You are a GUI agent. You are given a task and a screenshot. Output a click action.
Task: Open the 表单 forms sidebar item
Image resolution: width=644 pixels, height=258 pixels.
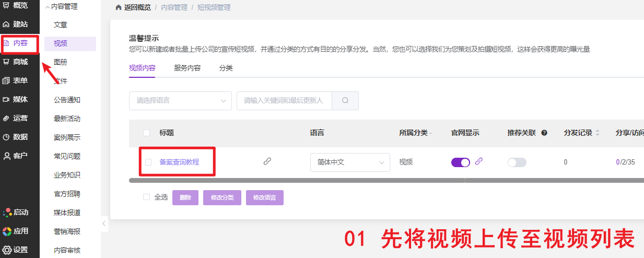pyautogui.click(x=16, y=81)
